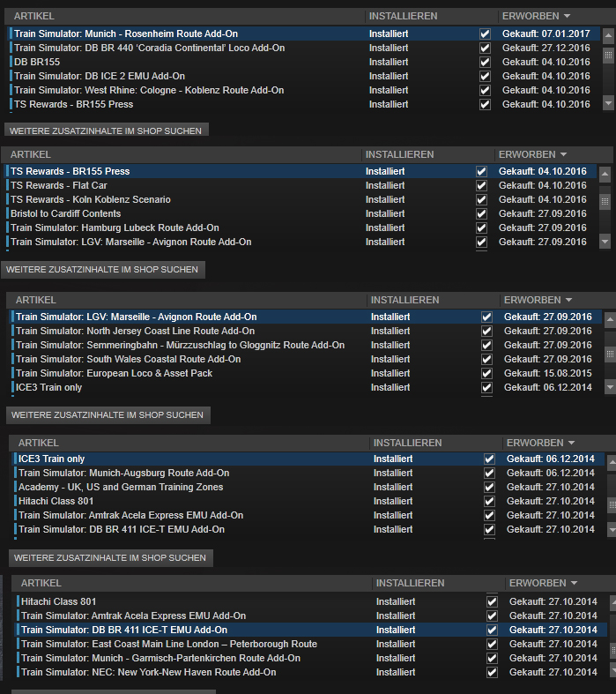616x694 pixels.
Task: Click scroll-down arrow in the Semmeringbahn list
Action: coord(610,387)
